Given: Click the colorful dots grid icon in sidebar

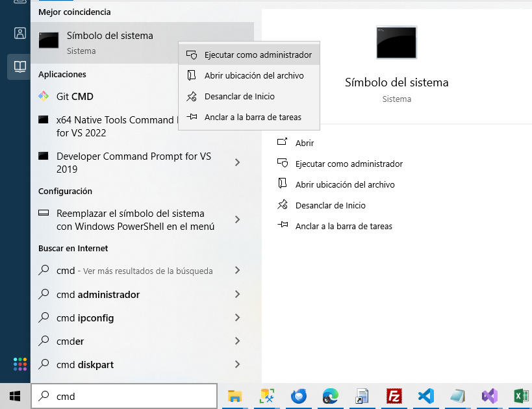Looking at the screenshot, I should coord(20,364).
